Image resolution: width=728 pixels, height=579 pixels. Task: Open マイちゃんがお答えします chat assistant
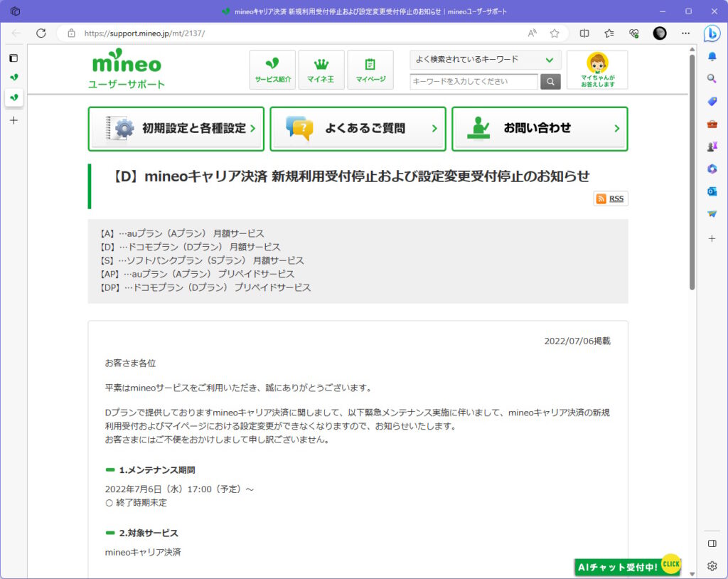coord(597,70)
